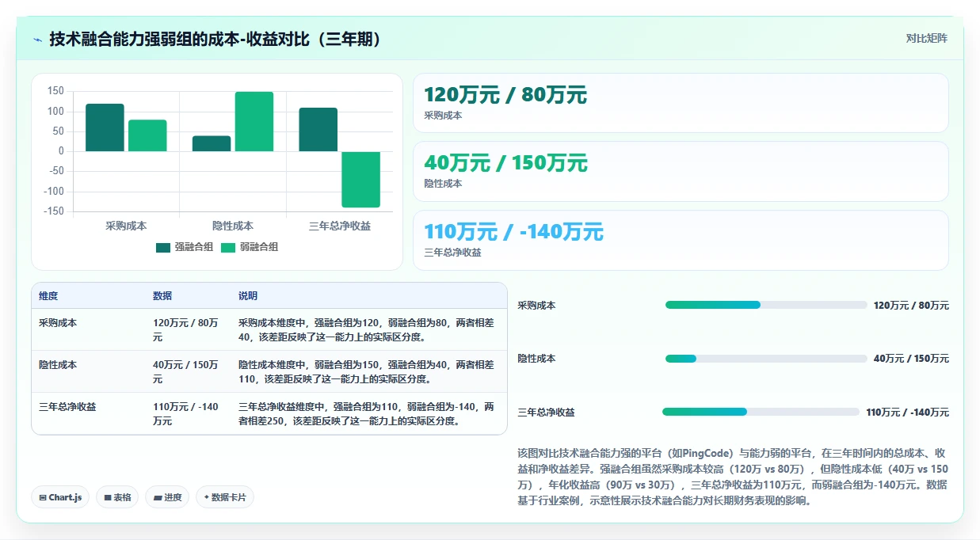980x540 pixels.
Task: Click short dark green 隐性成本 chart bar
Action: click(x=212, y=143)
